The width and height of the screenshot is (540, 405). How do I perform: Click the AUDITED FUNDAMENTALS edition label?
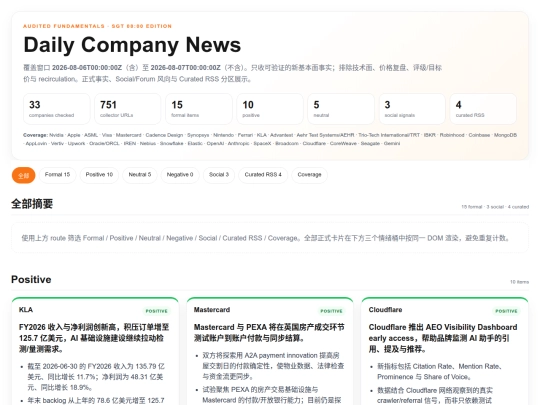[x=97, y=26]
